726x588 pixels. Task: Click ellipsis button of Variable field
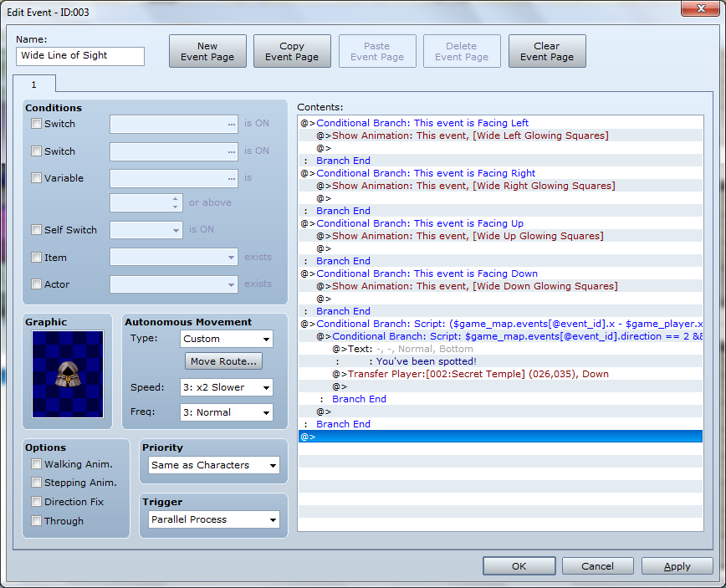click(x=231, y=178)
